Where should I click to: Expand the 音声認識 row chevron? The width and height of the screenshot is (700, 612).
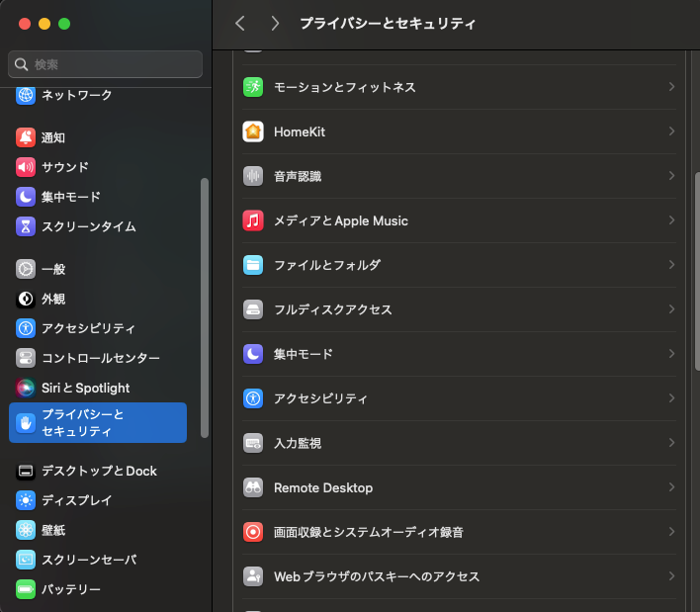pos(671,175)
